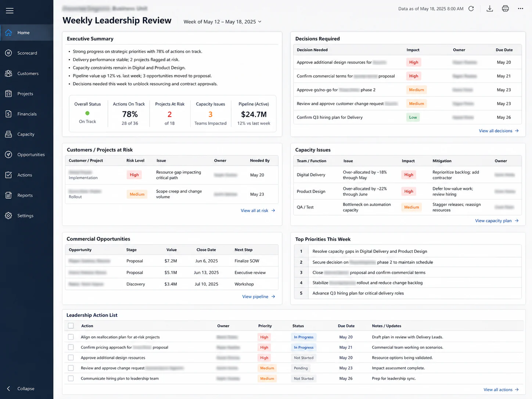Click the Scorecard gauge icon
This screenshot has width=532, height=399.
pyautogui.click(x=8, y=53)
